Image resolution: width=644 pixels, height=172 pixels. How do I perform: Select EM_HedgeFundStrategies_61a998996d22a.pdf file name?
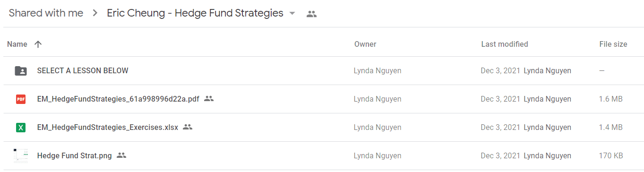(x=118, y=99)
